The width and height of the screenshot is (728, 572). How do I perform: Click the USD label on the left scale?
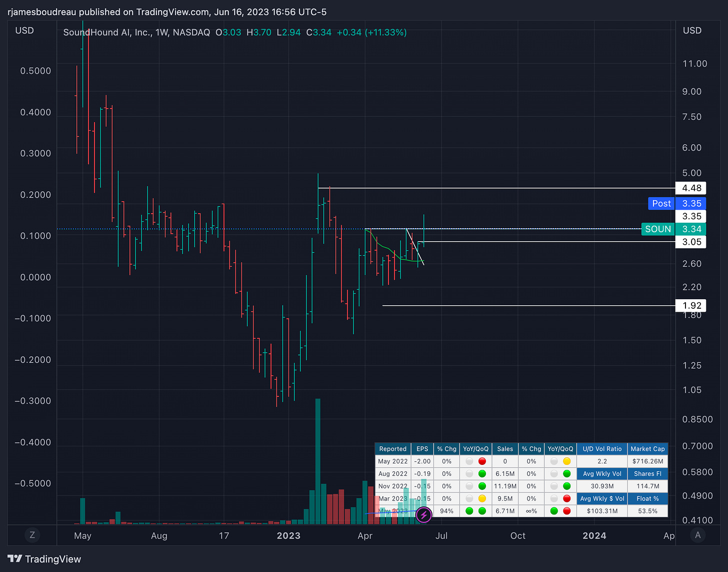(x=24, y=31)
